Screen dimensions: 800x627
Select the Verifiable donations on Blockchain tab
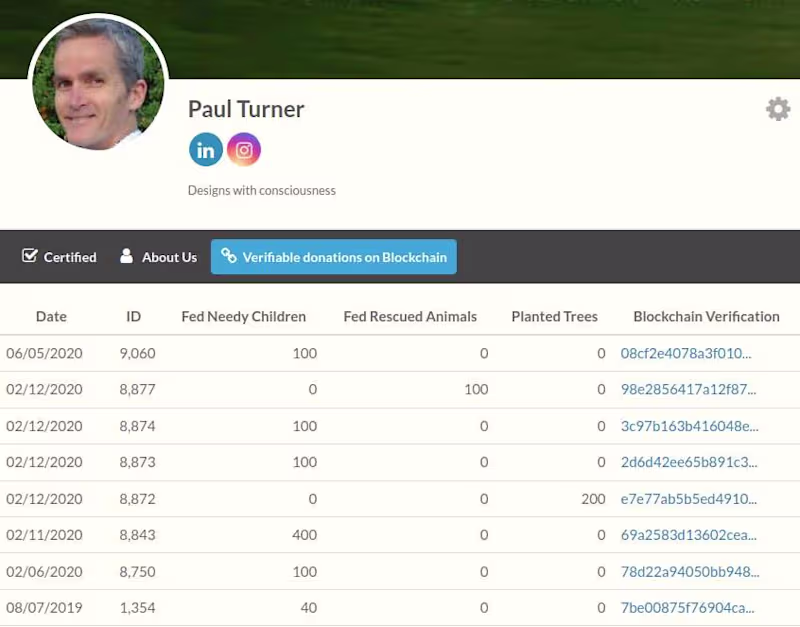[x=334, y=257]
